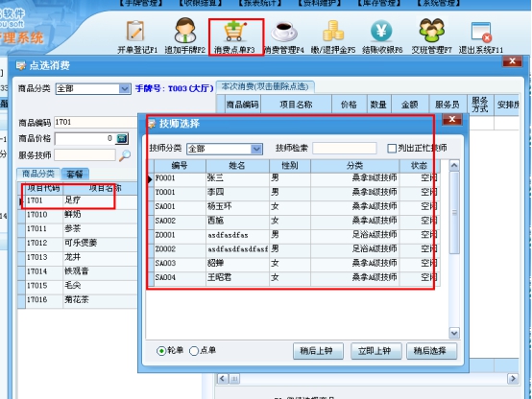This screenshot has width=532, height=399.
Task: Select the 轮单 radio button
Action: tap(161, 351)
